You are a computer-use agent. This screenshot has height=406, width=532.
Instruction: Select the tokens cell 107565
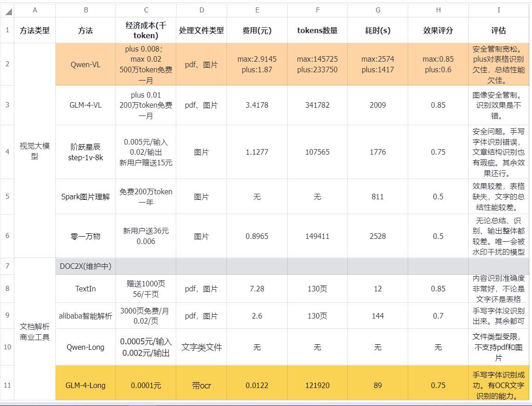318,152
